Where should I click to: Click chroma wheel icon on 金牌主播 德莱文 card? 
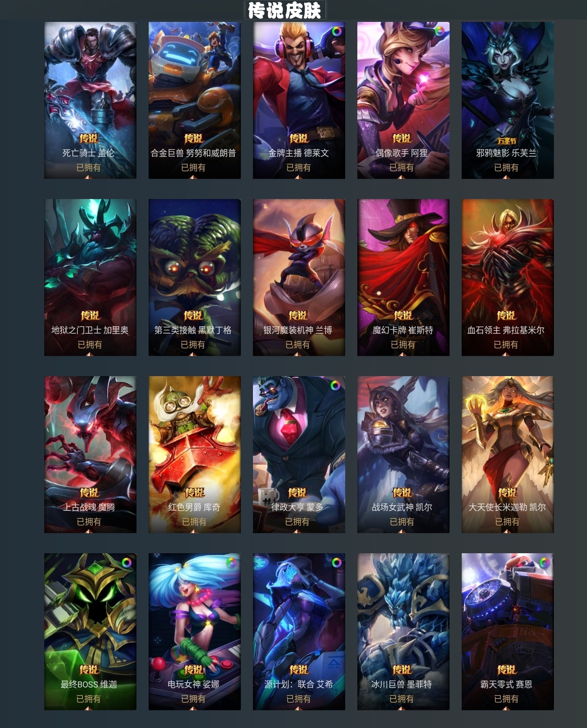pos(336,32)
